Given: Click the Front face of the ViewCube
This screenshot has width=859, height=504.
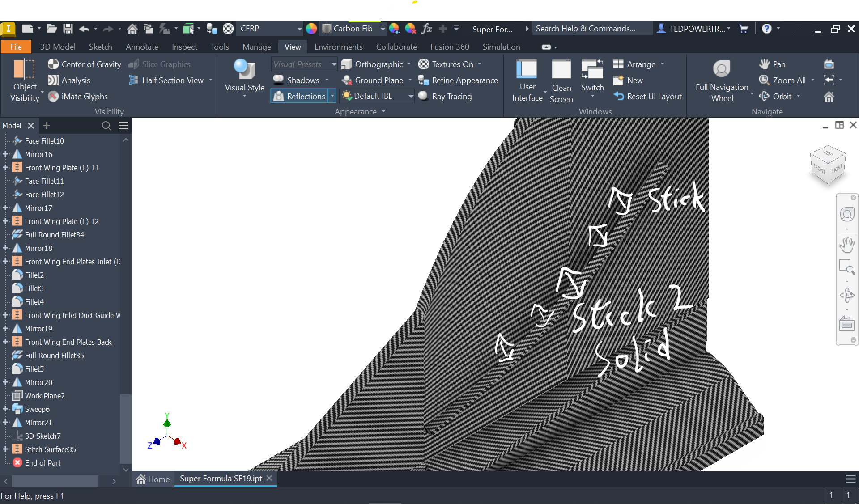Looking at the screenshot, I should [819, 170].
